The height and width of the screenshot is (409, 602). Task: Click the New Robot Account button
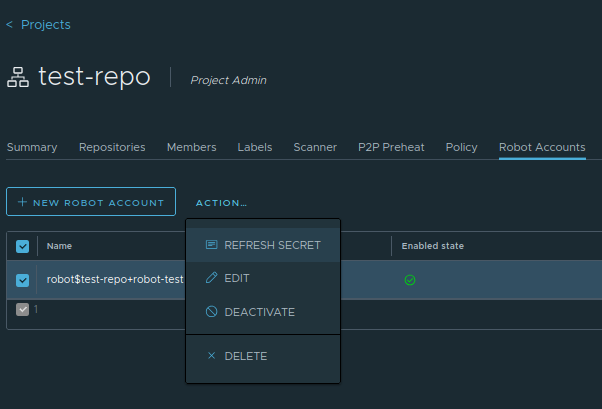(x=91, y=202)
